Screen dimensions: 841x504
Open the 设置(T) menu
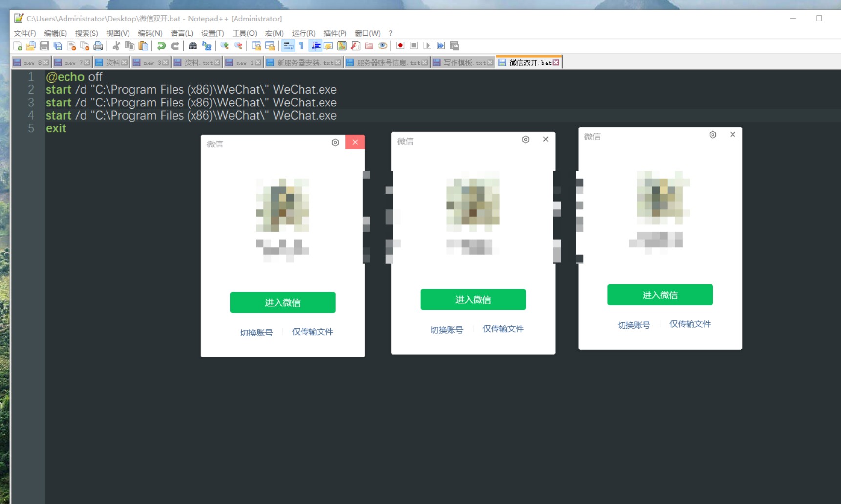(x=213, y=33)
